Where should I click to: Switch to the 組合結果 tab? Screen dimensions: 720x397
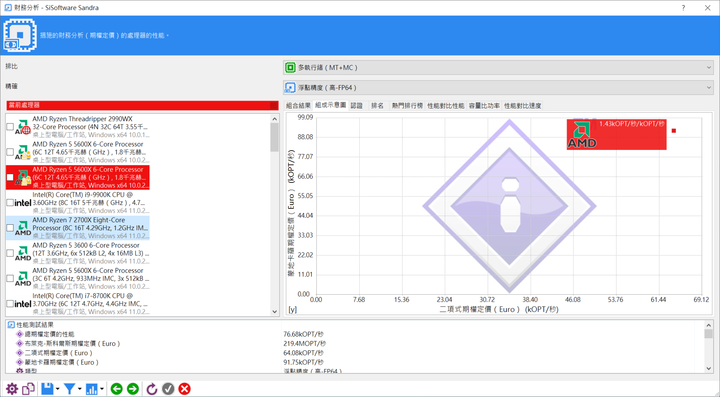pos(298,106)
